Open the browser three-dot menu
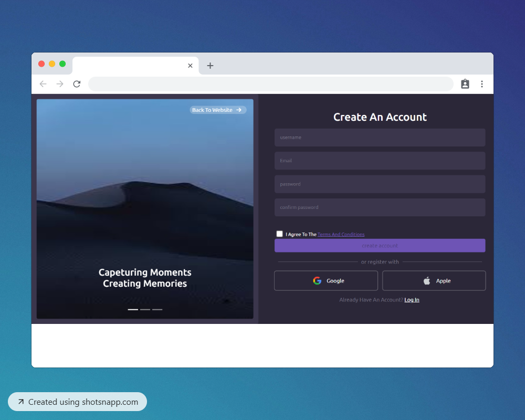This screenshot has height=420, width=525. click(x=481, y=84)
